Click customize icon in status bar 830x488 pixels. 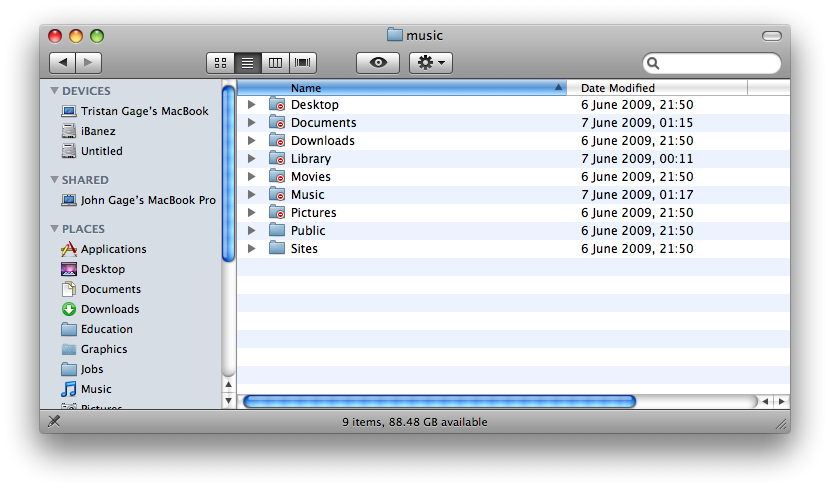click(54, 421)
